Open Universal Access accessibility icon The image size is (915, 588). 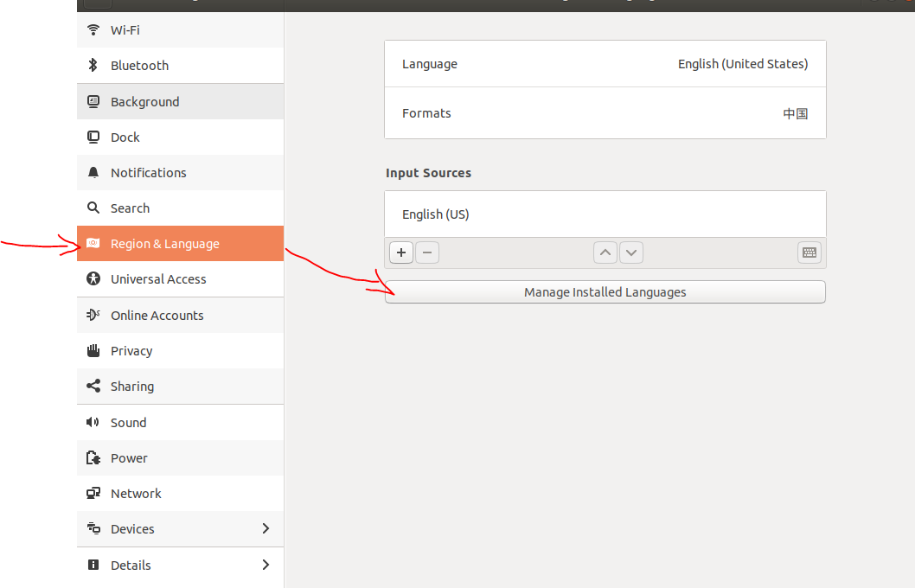pyautogui.click(x=93, y=279)
